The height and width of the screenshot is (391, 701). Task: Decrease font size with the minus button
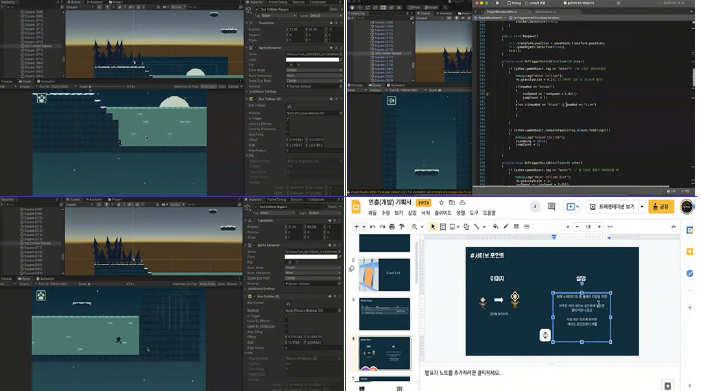tap(577, 227)
